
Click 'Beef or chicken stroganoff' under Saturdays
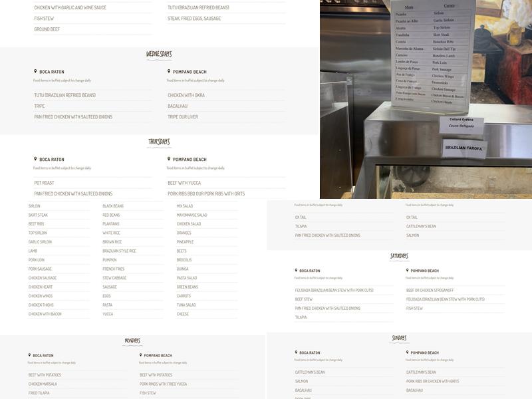coord(430,290)
